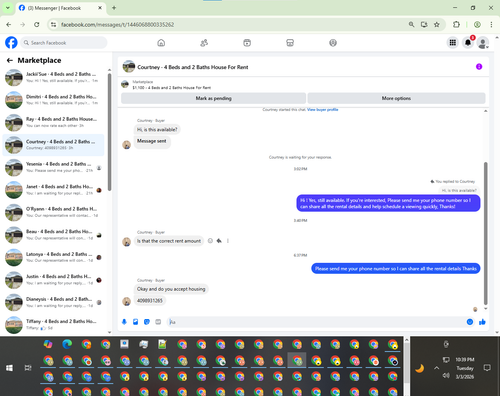Open a new browser tab
500x396 pixels.
click(x=114, y=8)
